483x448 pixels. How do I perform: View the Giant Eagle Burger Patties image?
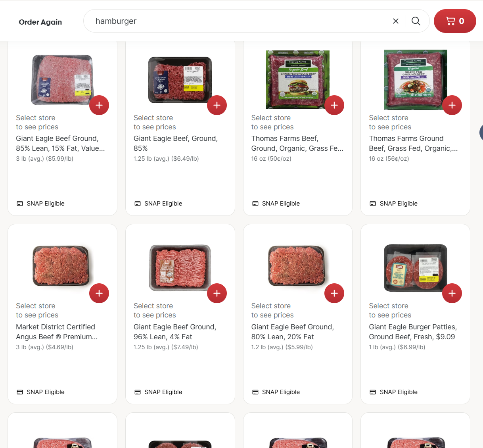pyautogui.click(x=416, y=268)
